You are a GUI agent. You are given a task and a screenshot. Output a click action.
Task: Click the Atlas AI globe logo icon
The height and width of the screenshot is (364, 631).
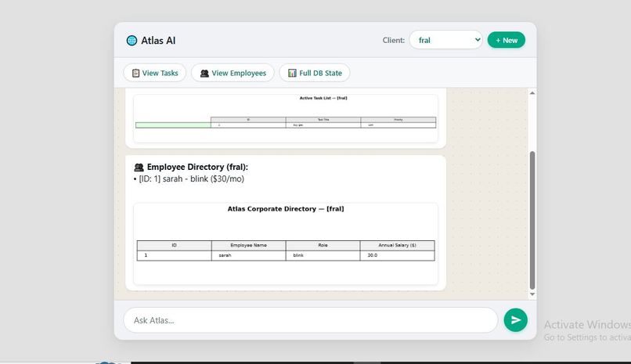point(132,40)
